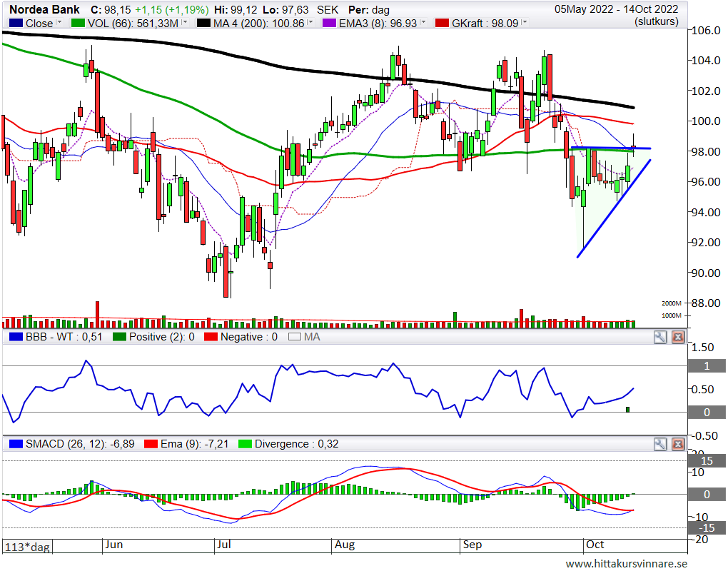Viewport: 728px width, 571px height.
Task: Click the 'Divergence : 0,32' label
Action: 297,444
